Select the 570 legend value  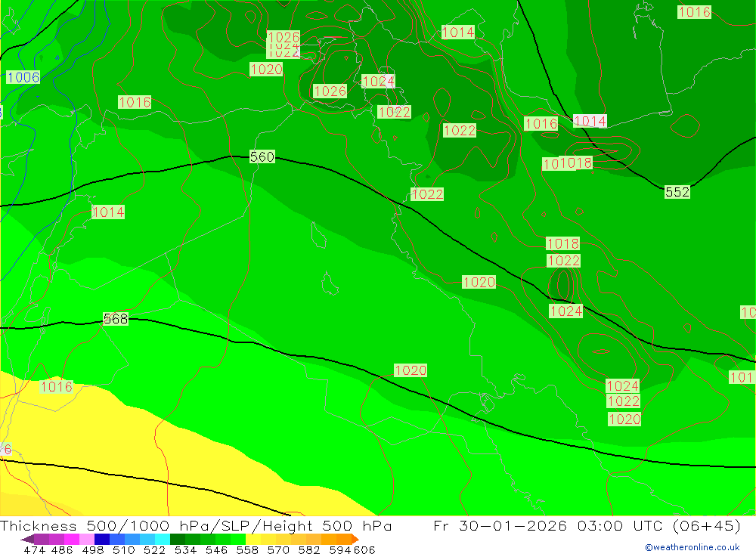[277, 550]
